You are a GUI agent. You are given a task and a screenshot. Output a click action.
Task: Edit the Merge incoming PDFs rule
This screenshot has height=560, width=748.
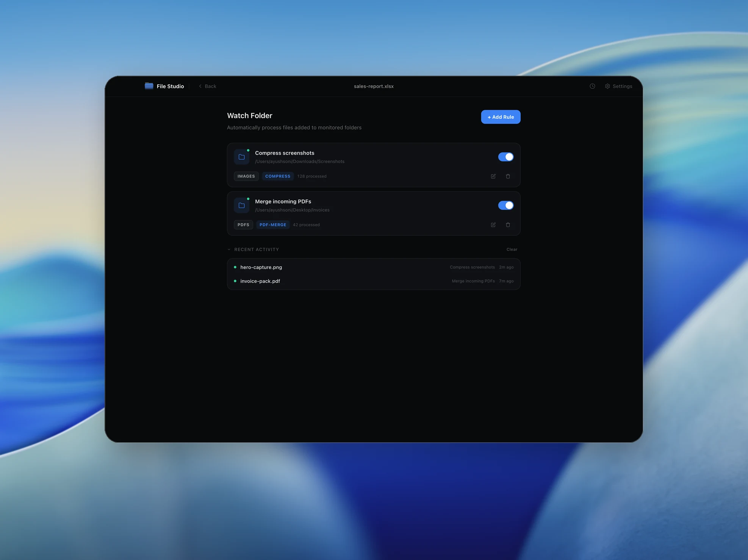click(x=493, y=225)
